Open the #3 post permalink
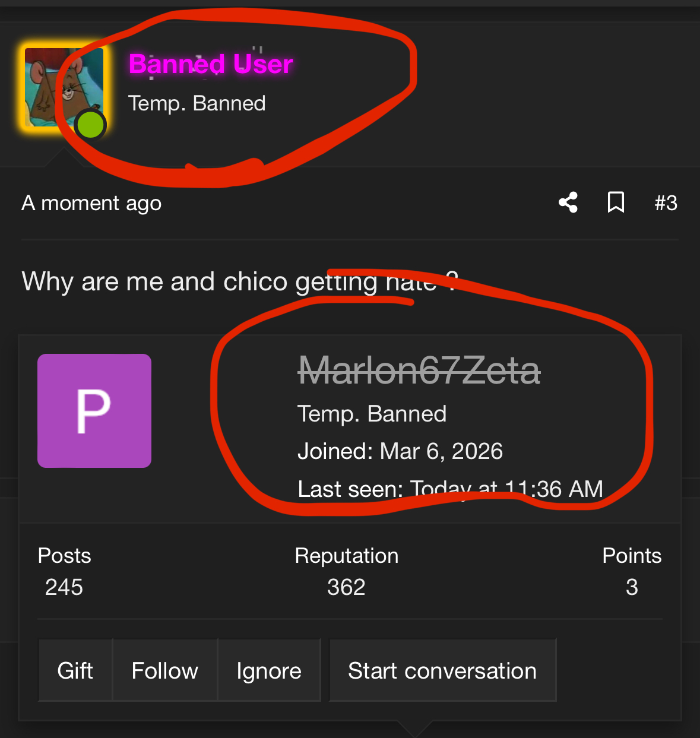The height and width of the screenshot is (738, 700). click(x=666, y=203)
